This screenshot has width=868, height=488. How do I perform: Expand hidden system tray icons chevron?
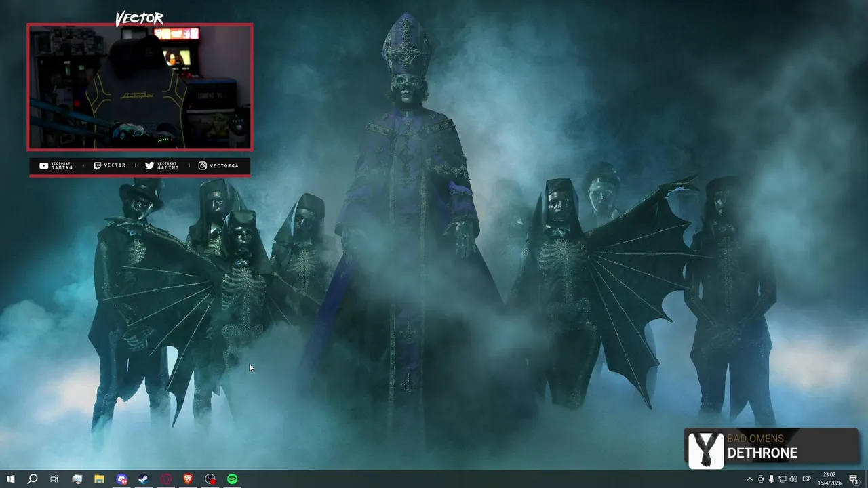750,479
